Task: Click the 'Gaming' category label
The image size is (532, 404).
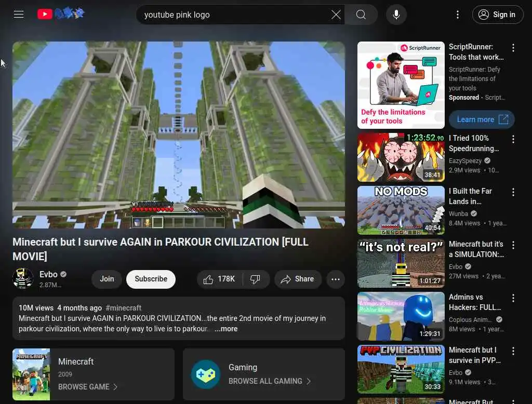Action: 243,367
